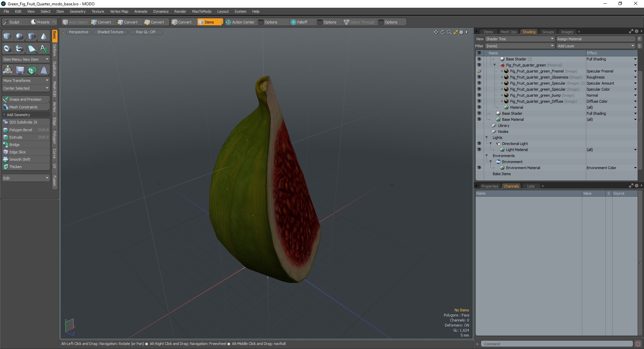644x349 pixels.
Task: Open Channels panel settings gear
Action: (x=637, y=186)
